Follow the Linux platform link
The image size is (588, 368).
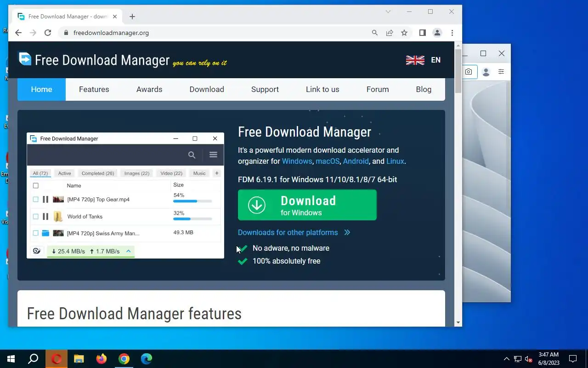(395, 161)
